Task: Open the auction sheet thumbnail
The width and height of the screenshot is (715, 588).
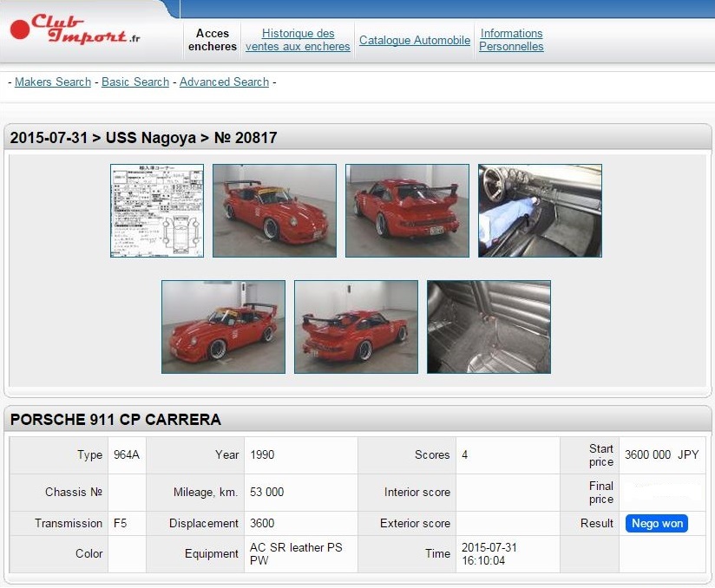Action: pos(157,211)
